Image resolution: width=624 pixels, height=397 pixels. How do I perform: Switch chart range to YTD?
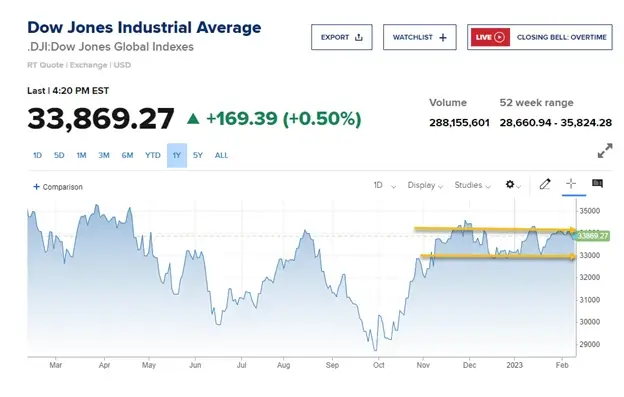152,156
